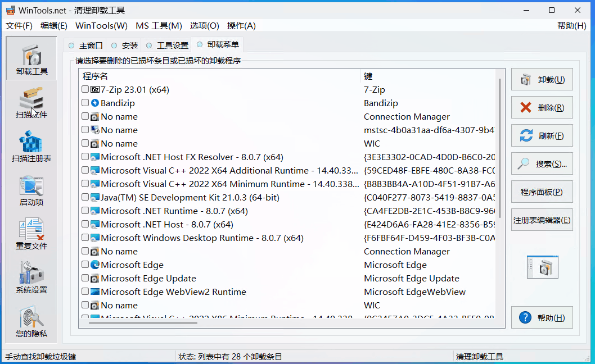This screenshot has width=595, height=364.
Task: Select the 卸载菜单 tab
Action: coord(218,45)
